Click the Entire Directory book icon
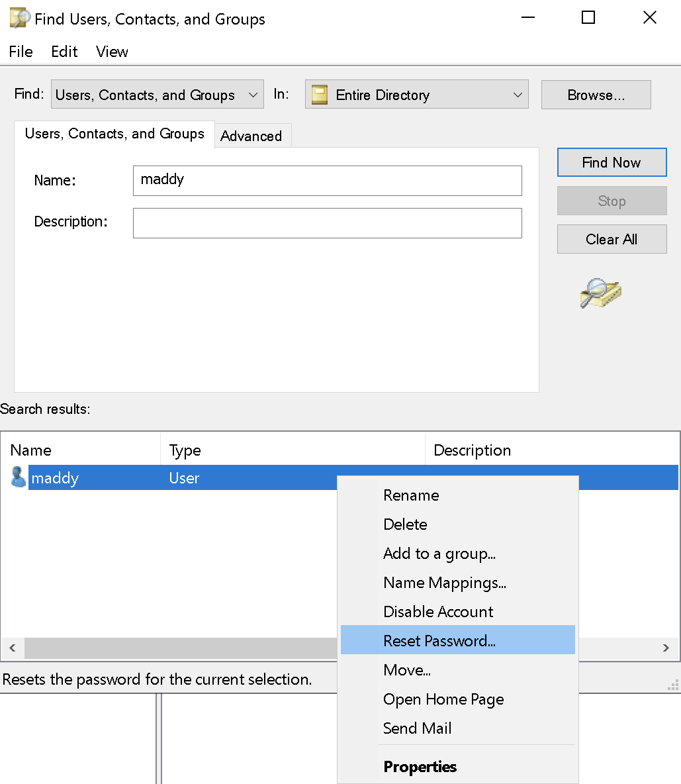 320,95
